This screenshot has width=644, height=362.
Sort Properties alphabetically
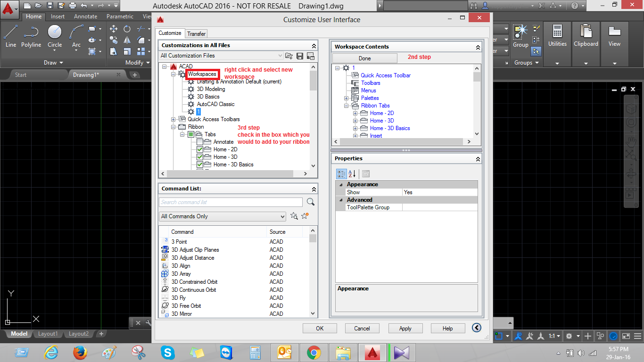coord(352,174)
